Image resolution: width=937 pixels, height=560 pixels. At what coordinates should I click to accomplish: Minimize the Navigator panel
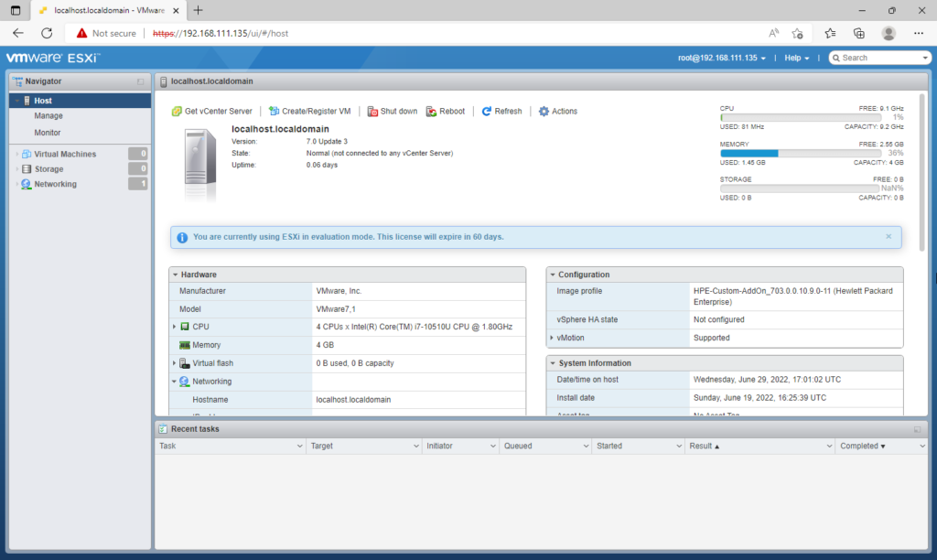pyautogui.click(x=141, y=81)
